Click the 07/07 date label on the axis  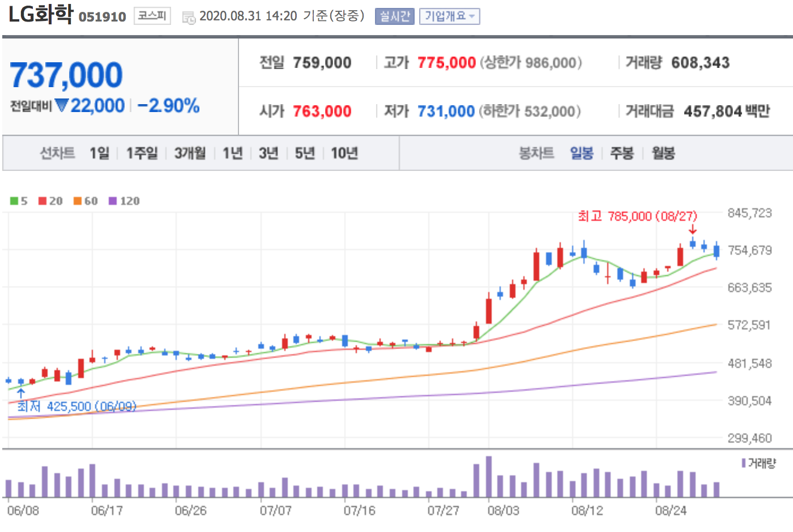click(276, 510)
